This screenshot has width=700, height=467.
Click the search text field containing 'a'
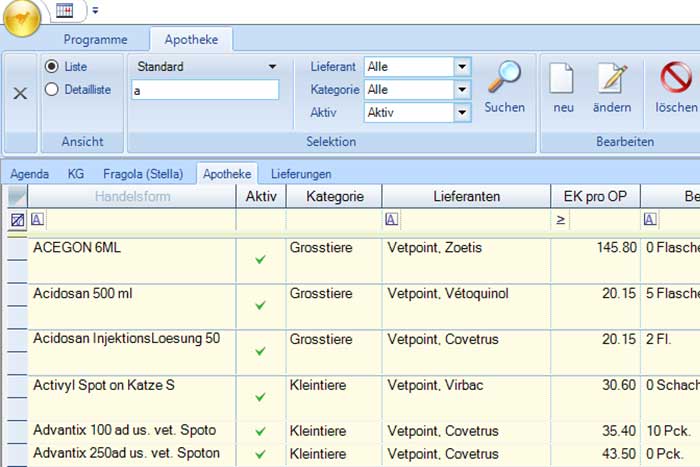click(205, 90)
